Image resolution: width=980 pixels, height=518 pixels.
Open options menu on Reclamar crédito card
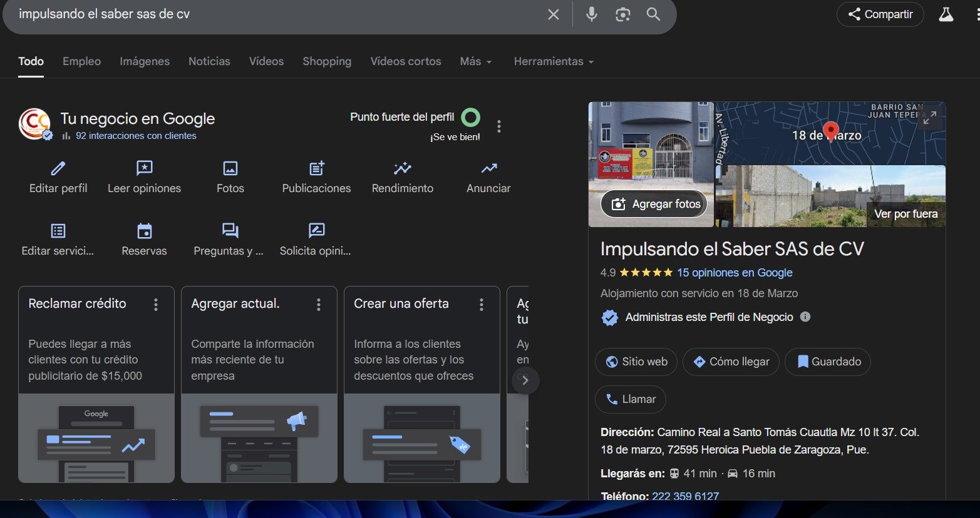pos(156,305)
